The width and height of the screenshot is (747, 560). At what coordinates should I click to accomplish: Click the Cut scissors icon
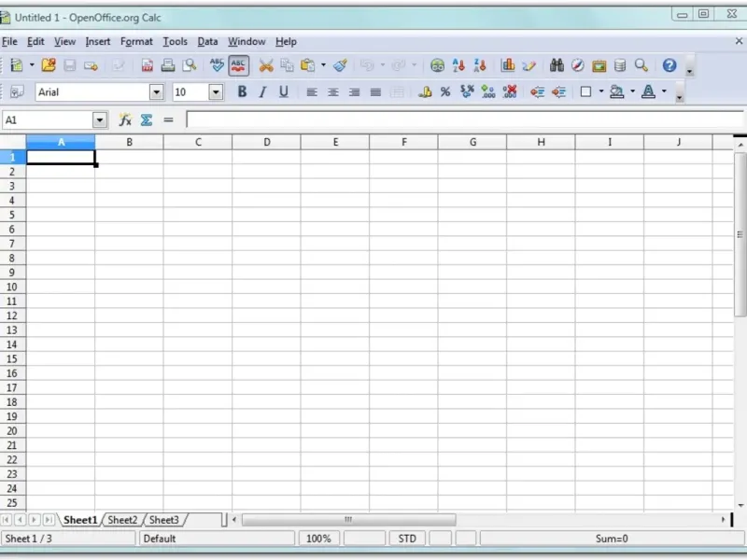[266, 65]
